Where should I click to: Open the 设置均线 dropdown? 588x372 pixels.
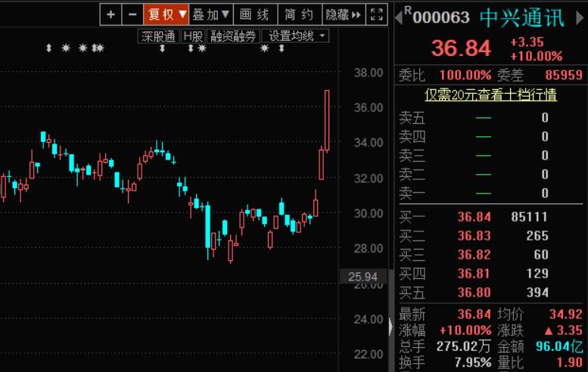click(x=295, y=36)
